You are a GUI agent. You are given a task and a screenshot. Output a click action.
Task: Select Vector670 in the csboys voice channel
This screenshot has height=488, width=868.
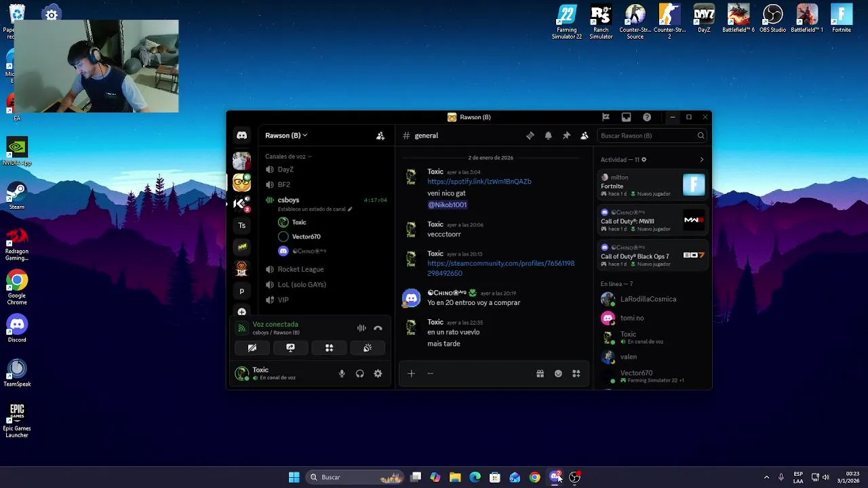point(306,237)
